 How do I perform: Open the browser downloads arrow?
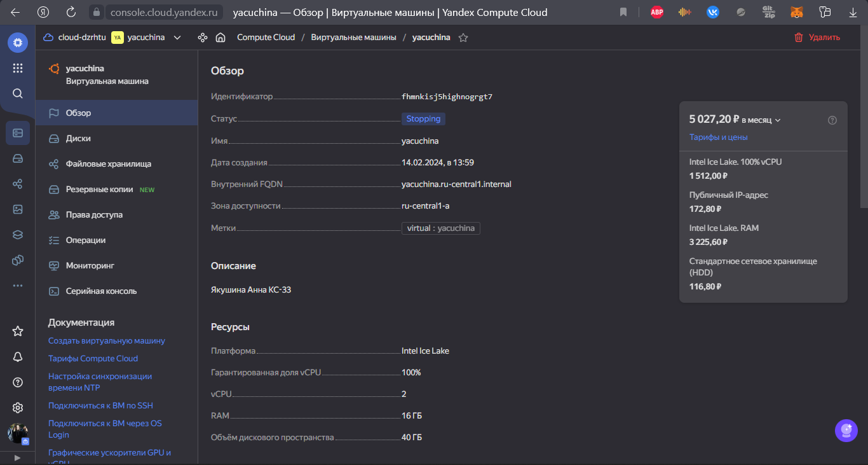click(852, 12)
